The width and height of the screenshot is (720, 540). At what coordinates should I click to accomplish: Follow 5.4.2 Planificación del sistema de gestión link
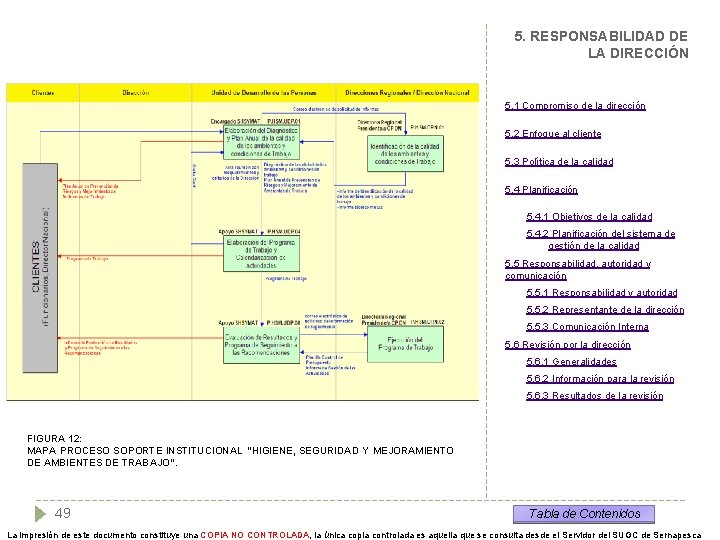pyautogui.click(x=601, y=240)
